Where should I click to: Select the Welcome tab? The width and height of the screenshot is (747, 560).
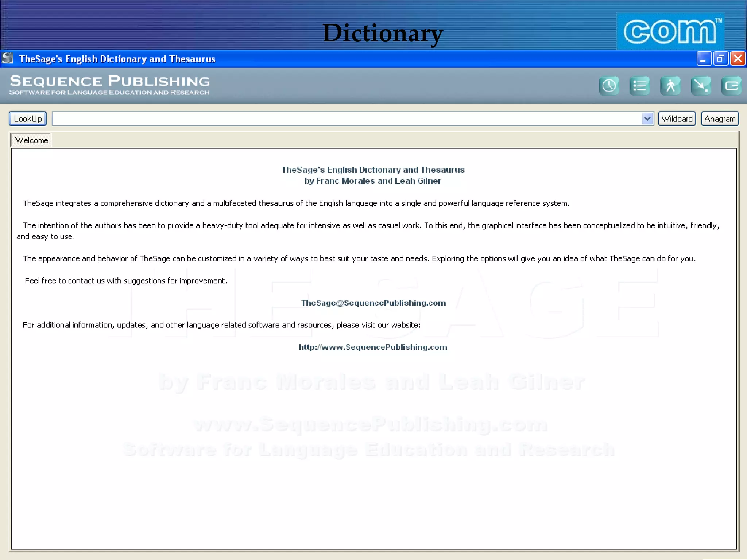31,140
